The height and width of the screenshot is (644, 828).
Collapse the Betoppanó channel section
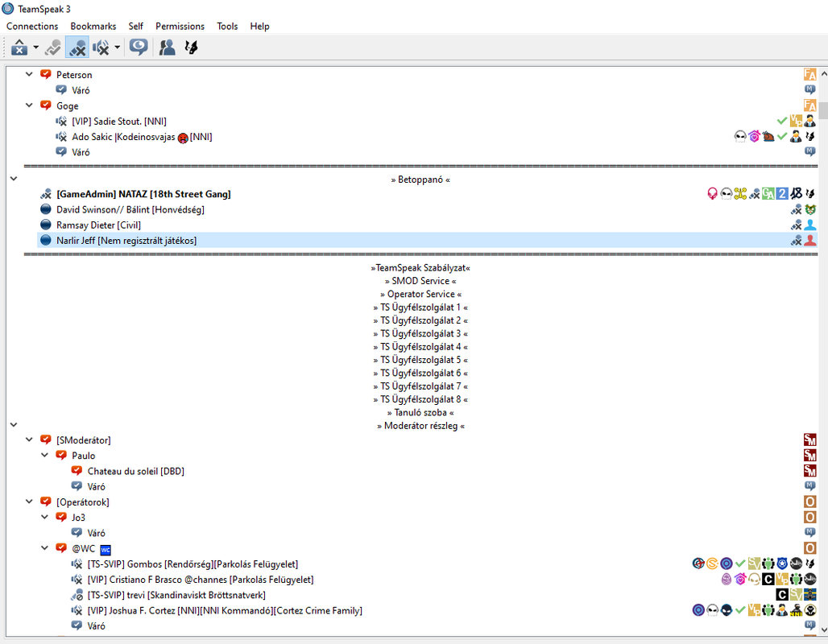[14, 179]
